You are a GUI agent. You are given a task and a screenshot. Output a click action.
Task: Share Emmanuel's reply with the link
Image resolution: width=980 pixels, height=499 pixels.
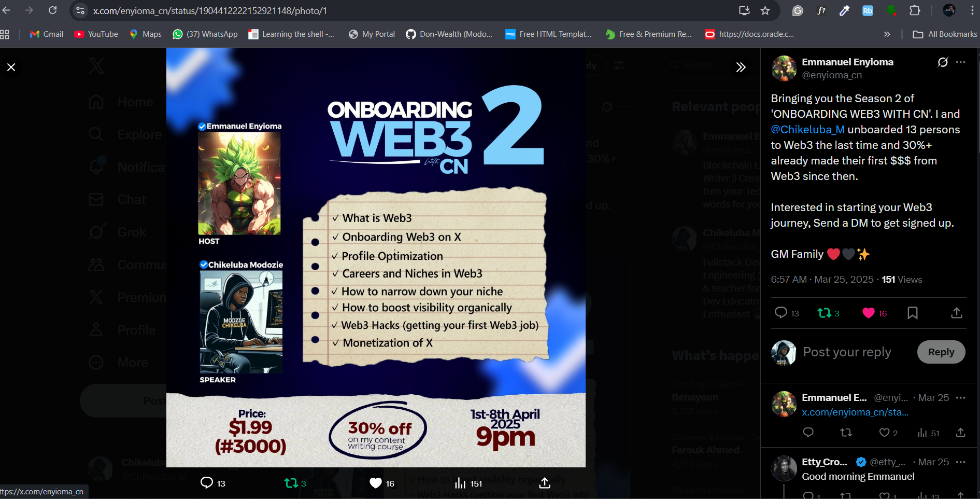[960, 433]
